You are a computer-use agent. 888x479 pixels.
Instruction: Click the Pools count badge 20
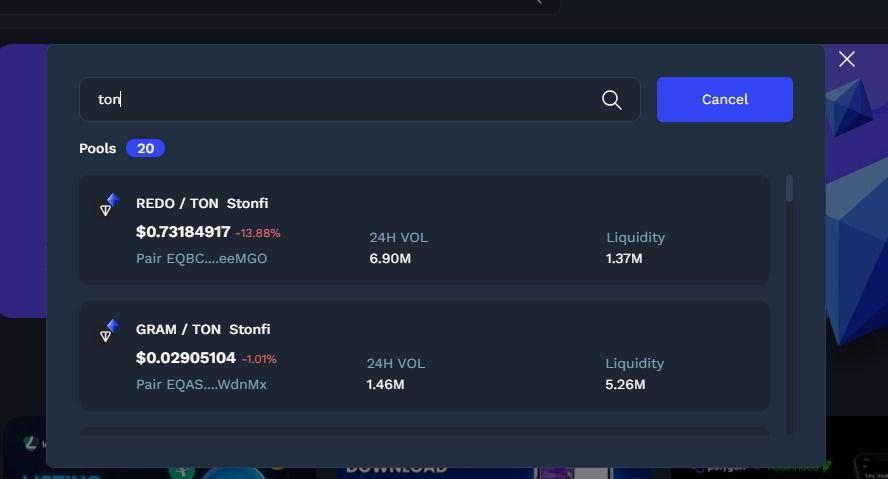146,148
